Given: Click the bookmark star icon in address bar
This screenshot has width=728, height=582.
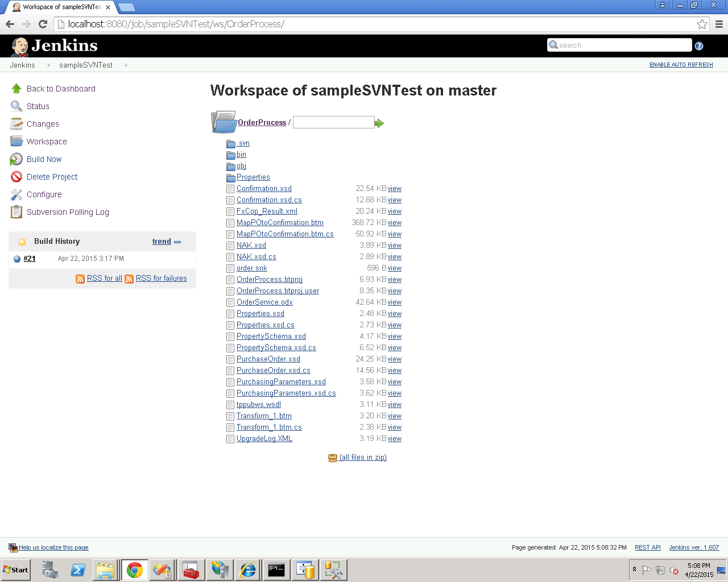Looking at the screenshot, I should tap(702, 24).
